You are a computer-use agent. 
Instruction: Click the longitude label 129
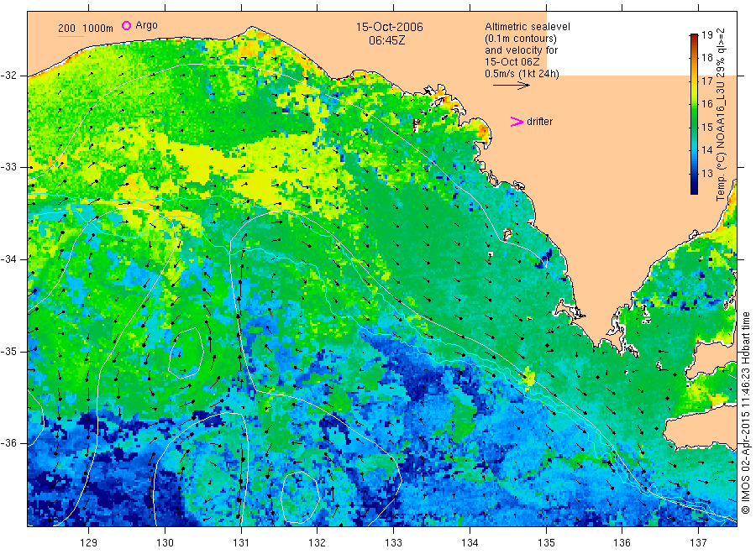pos(89,543)
